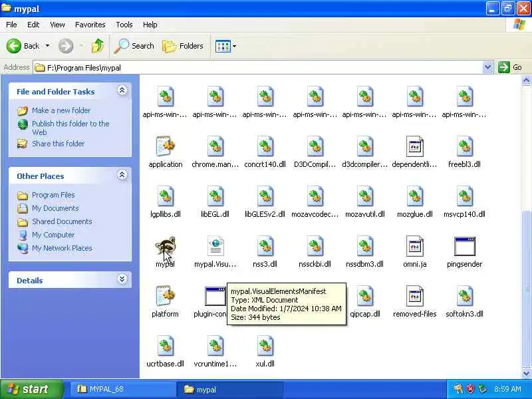Select the d3dcompiler dll file icon

coord(364,146)
